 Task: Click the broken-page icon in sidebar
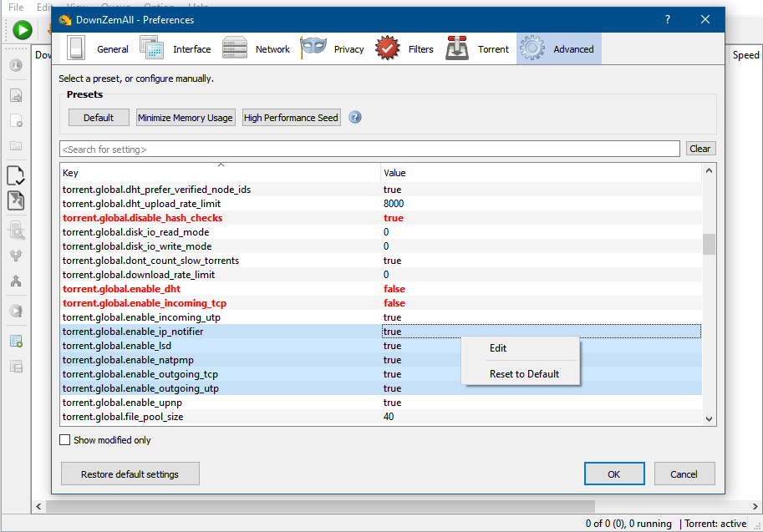pyautogui.click(x=16, y=200)
